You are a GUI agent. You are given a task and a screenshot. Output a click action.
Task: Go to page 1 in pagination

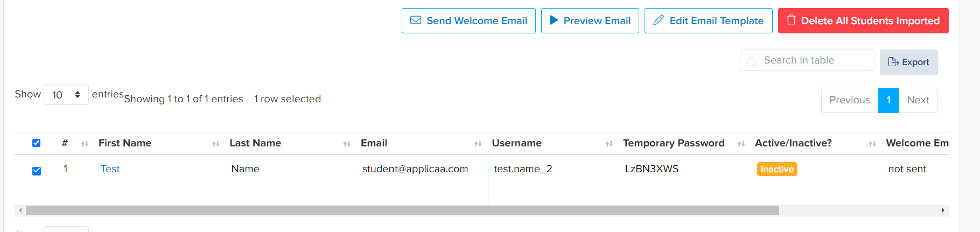click(x=888, y=100)
